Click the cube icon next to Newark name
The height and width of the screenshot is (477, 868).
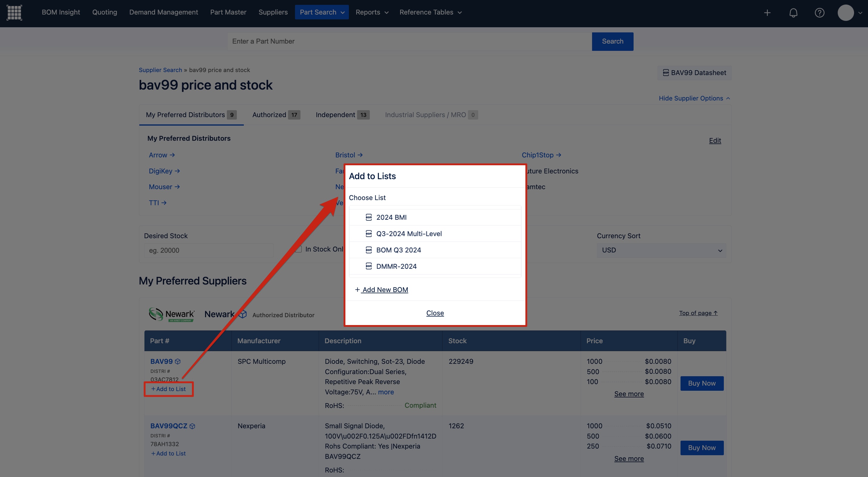click(x=243, y=314)
